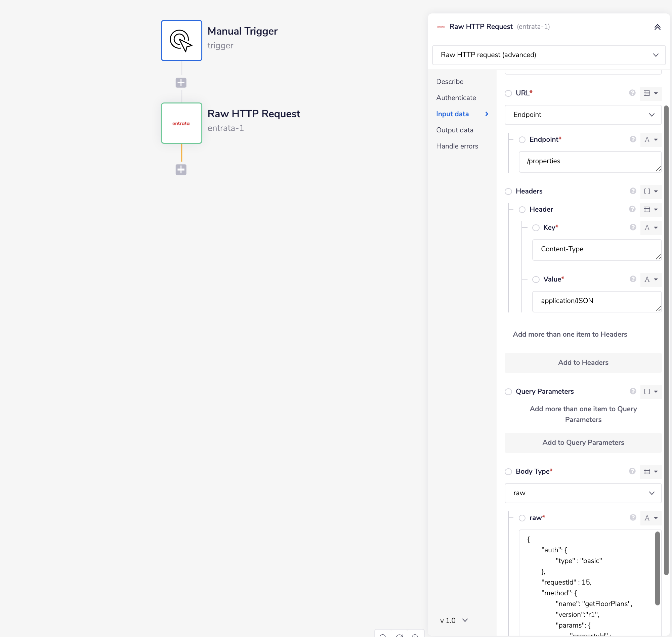Image resolution: width=672 pixels, height=637 pixels.
Task: Toggle the circle next to Body Type
Action: (x=508, y=472)
